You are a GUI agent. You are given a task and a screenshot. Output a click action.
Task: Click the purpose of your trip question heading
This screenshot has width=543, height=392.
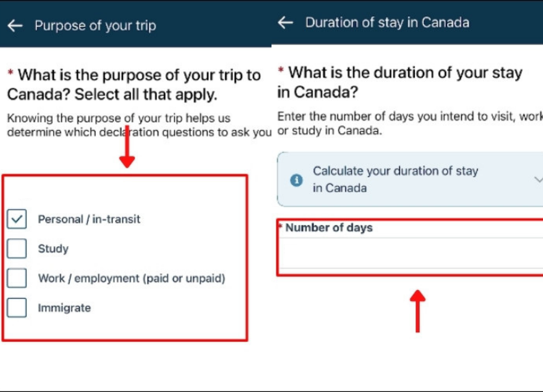click(134, 85)
